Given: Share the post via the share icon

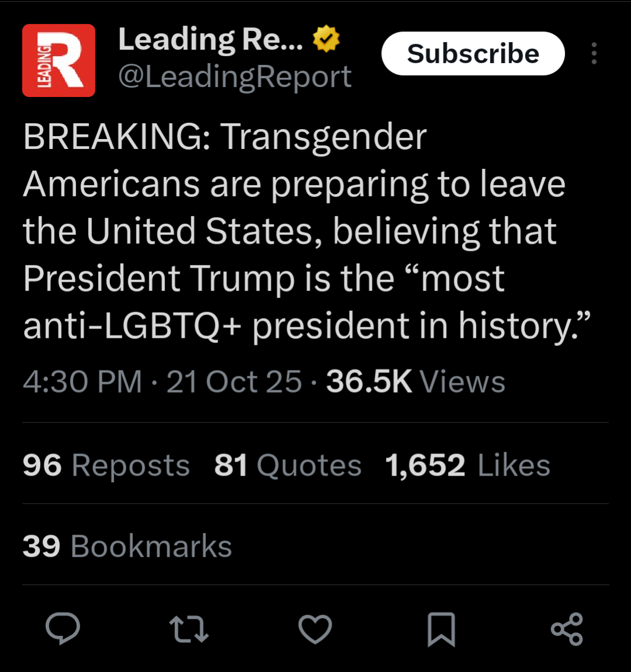Looking at the screenshot, I should pyautogui.click(x=567, y=629).
